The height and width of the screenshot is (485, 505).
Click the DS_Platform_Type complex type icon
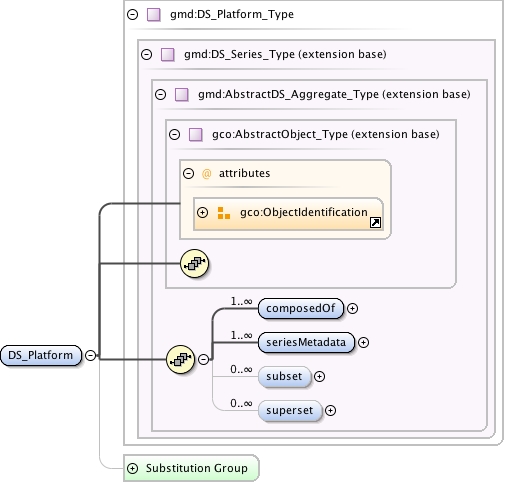(x=154, y=15)
